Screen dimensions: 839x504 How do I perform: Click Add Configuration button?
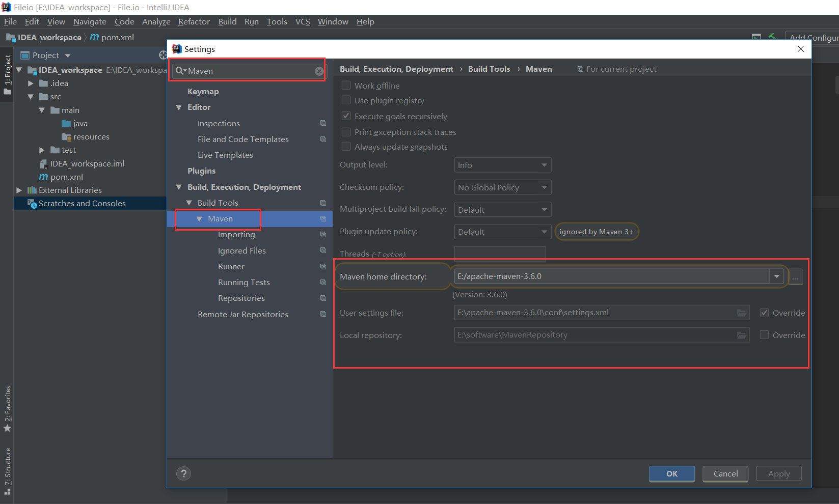[813, 37]
